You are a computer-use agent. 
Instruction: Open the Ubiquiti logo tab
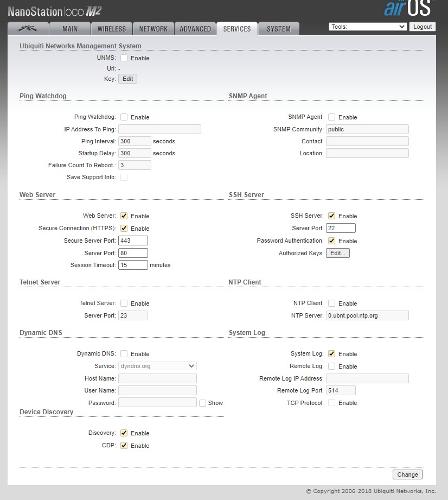pyautogui.click(x=28, y=29)
